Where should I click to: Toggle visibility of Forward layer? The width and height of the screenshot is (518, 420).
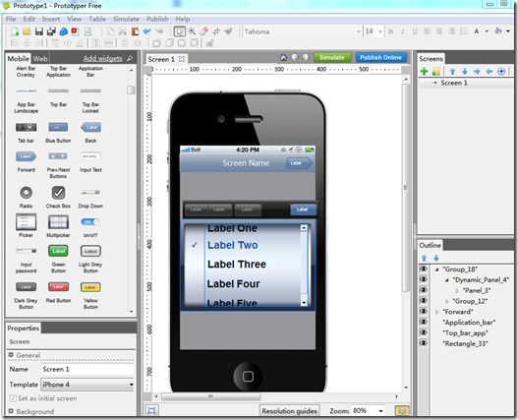(x=424, y=311)
